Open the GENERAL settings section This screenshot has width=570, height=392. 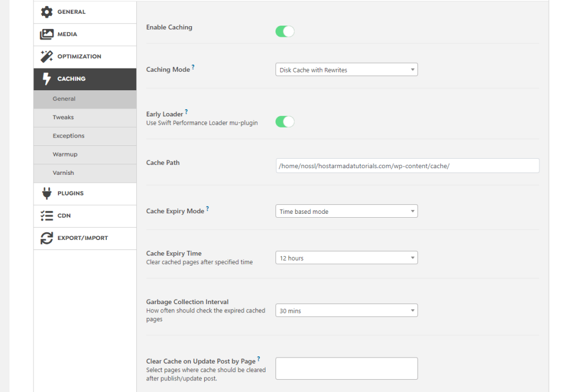pos(85,12)
